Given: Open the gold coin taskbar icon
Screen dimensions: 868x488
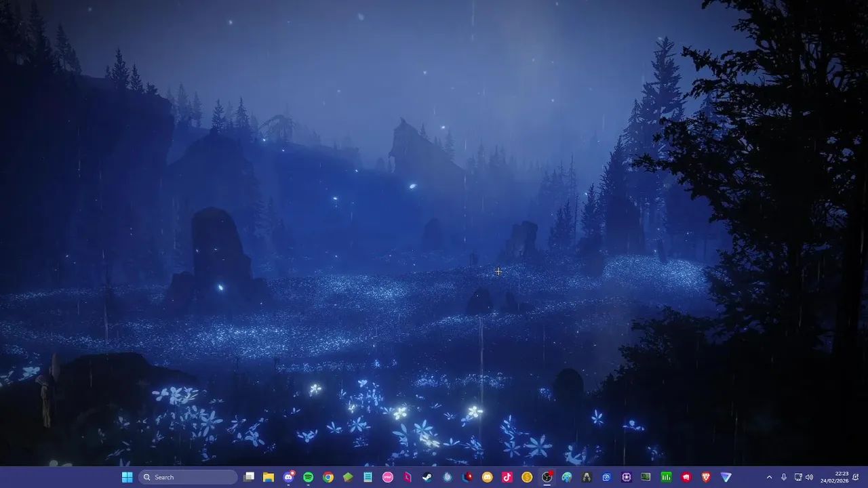Looking at the screenshot, I should point(527,477).
